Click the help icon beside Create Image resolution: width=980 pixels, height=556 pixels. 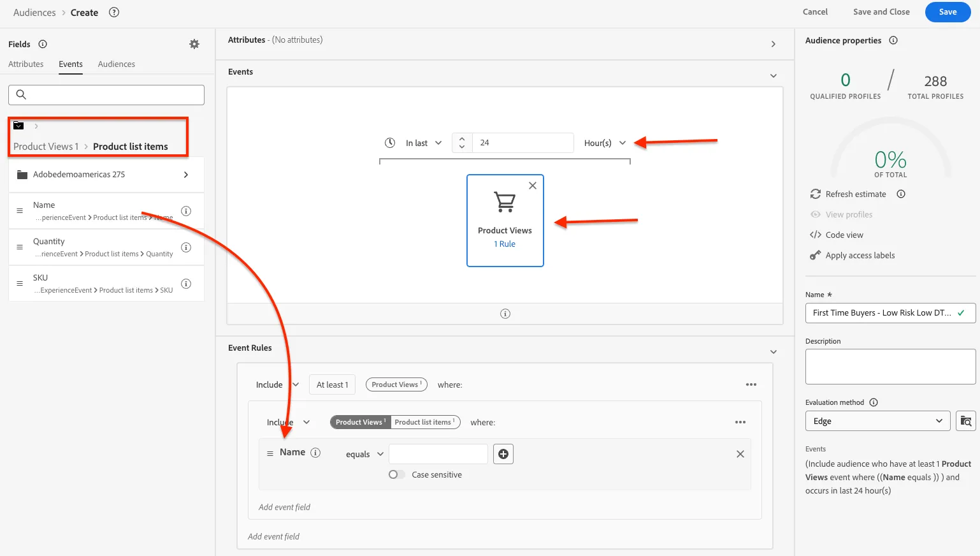click(x=114, y=12)
